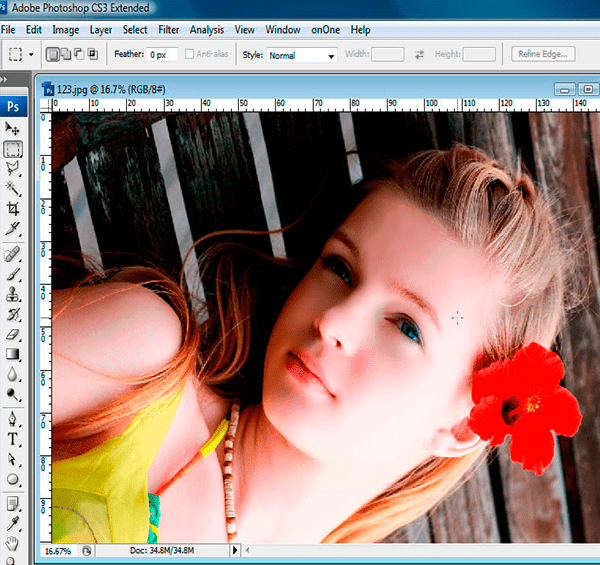
Task: Select the Pen tool
Action: click(12, 419)
